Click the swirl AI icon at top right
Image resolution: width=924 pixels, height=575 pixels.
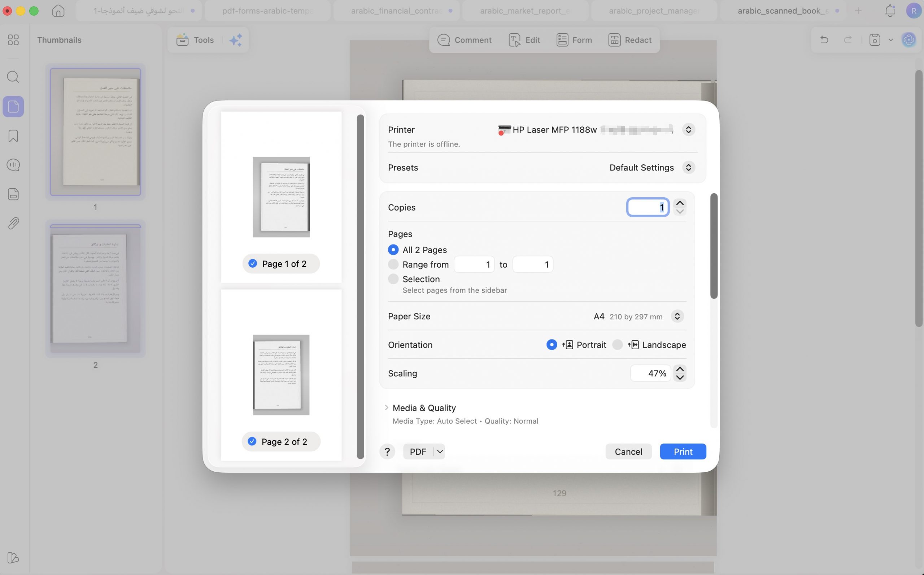click(909, 40)
